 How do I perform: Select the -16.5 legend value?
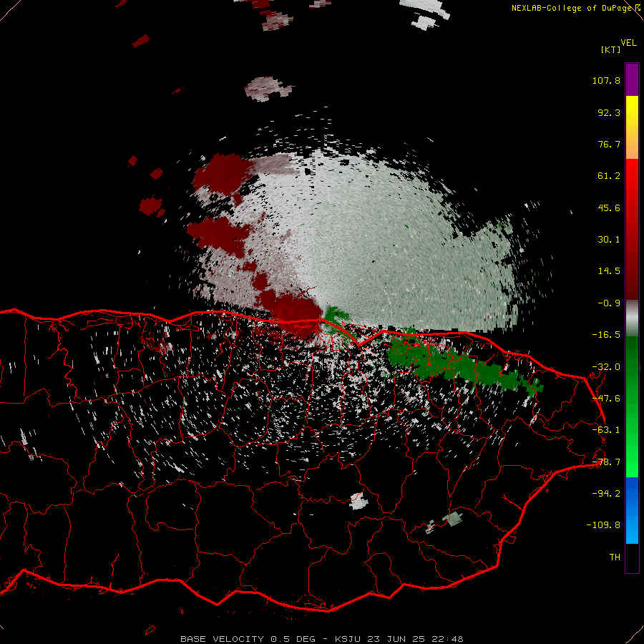pyautogui.click(x=606, y=335)
